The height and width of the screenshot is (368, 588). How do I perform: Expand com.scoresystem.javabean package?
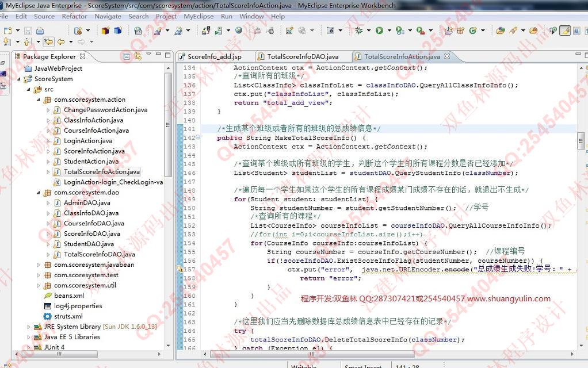click(38, 264)
